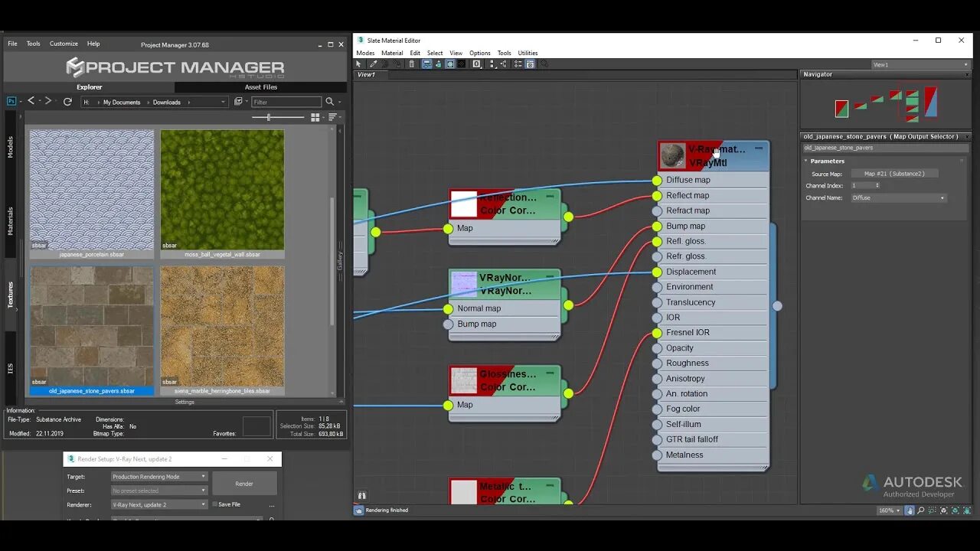Screen dimensions: 980x551
Task: Activate the zoom region tool
Action: click(932, 510)
